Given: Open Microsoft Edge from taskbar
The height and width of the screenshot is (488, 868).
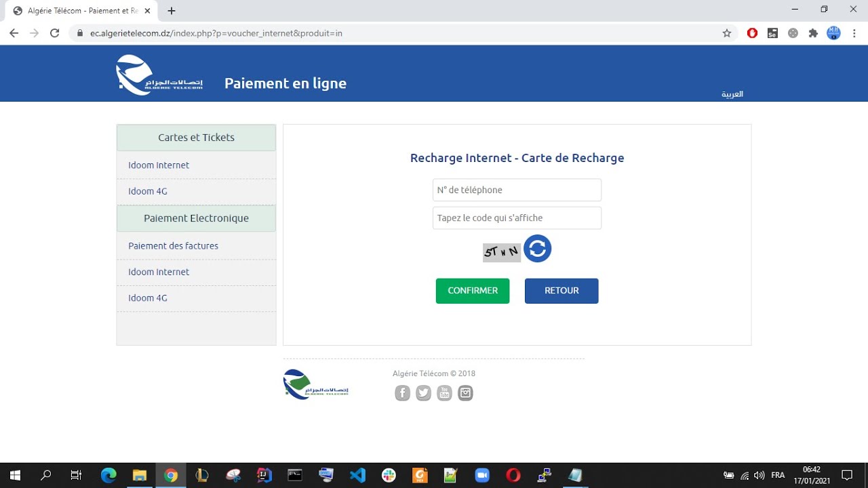Looking at the screenshot, I should [108, 476].
